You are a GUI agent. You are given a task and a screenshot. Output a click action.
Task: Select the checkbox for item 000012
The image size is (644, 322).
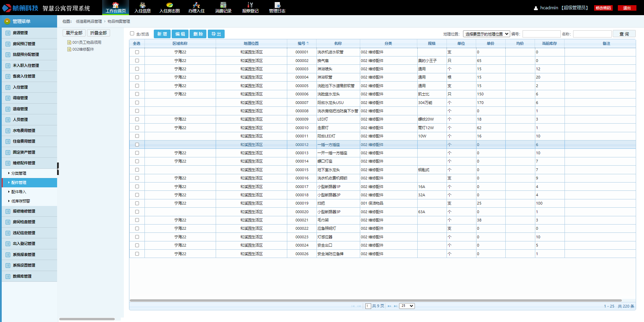(137, 145)
